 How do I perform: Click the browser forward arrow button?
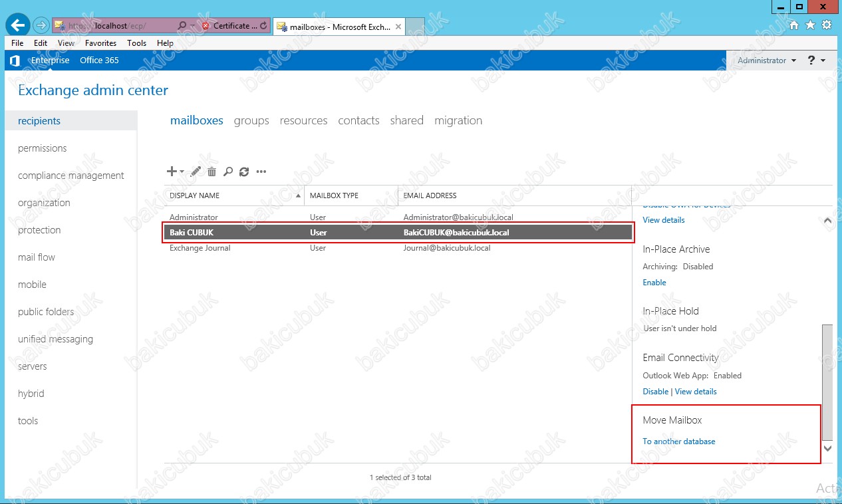click(41, 25)
